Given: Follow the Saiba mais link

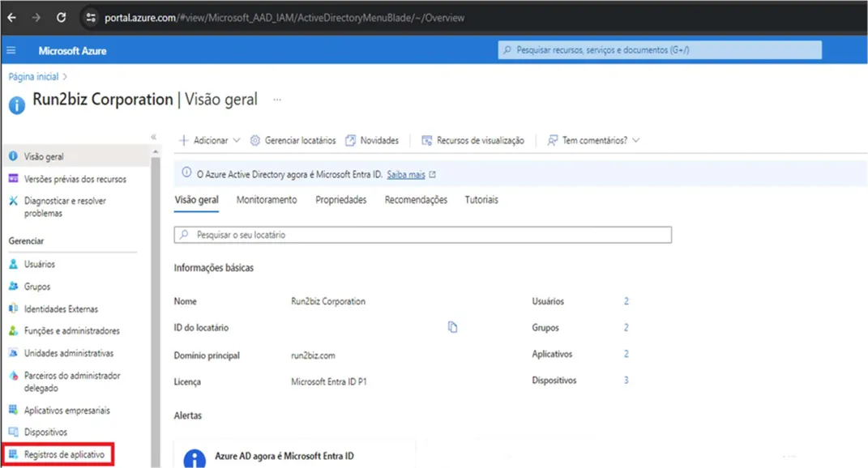Looking at the screenshot, I should 406,174.
